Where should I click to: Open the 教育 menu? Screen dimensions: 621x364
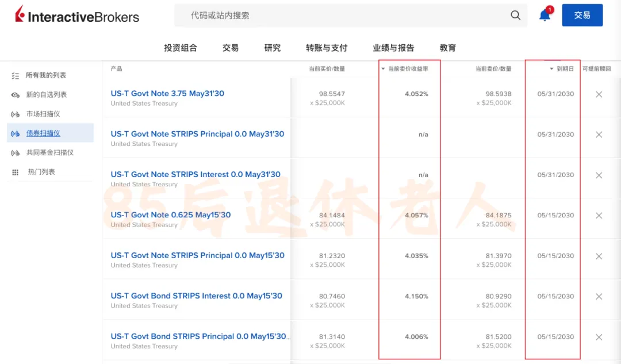[448, 48]
